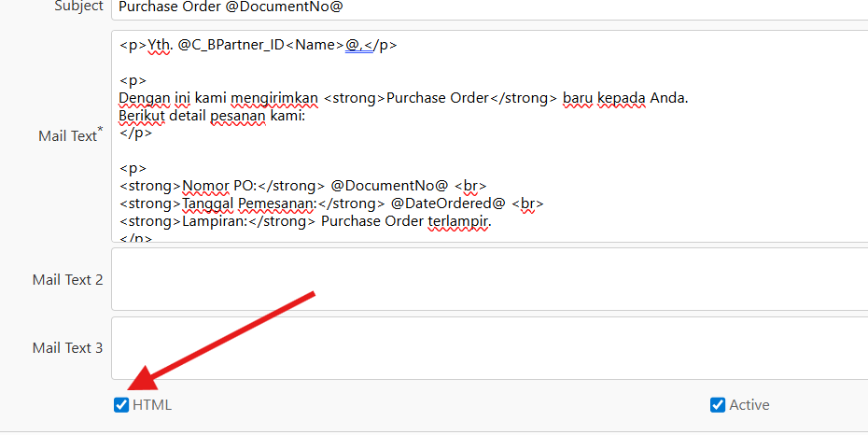Click the word 'Yth.' in Mail Text
This screenshot has height=435, width=868.
tap(160, 44)
